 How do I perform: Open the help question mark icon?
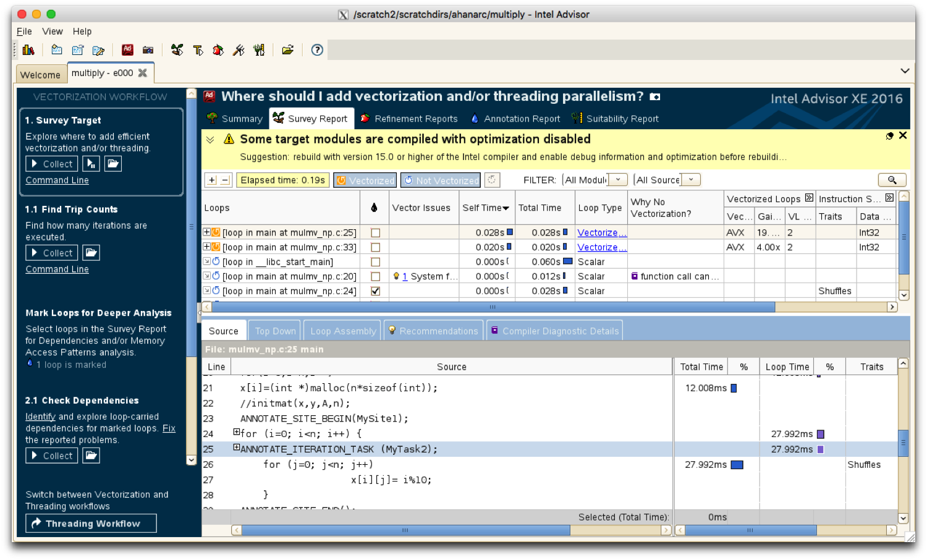(x=317, y=50)
